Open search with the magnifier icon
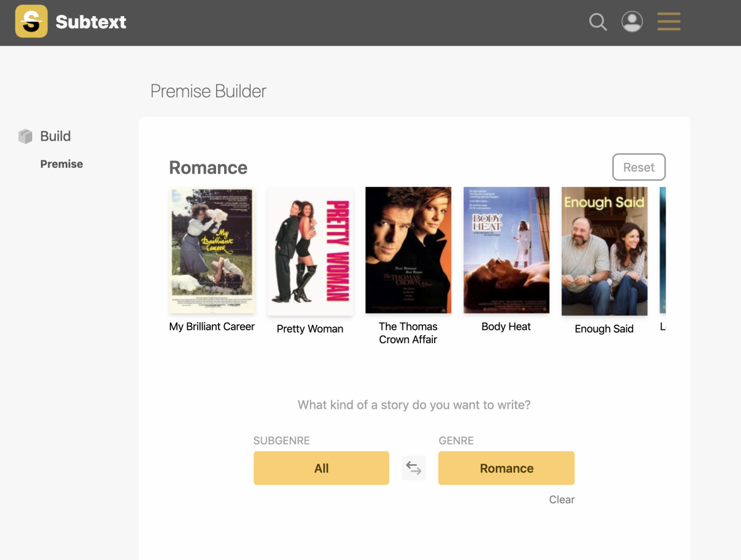741x560 pixels. (x=598, y=22)
